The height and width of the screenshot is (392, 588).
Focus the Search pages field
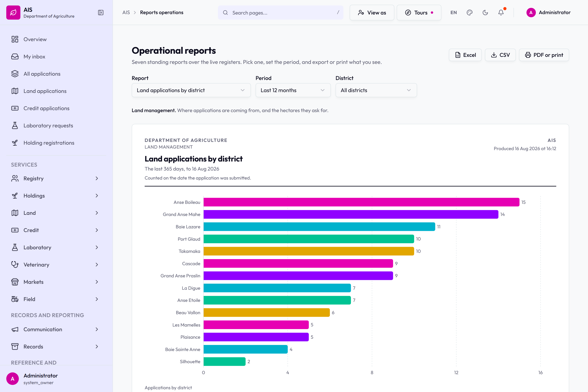280,13
